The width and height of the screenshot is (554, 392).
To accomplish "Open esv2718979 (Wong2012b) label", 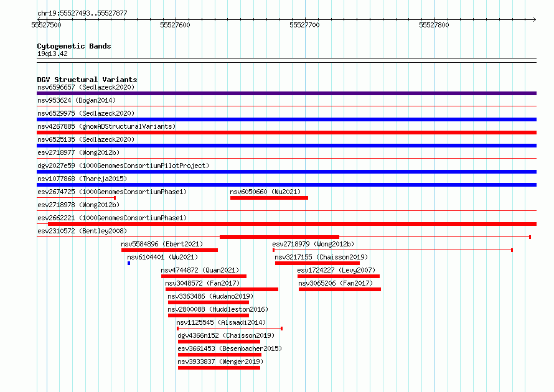I will pyautogui.click(x=313, y=244).
